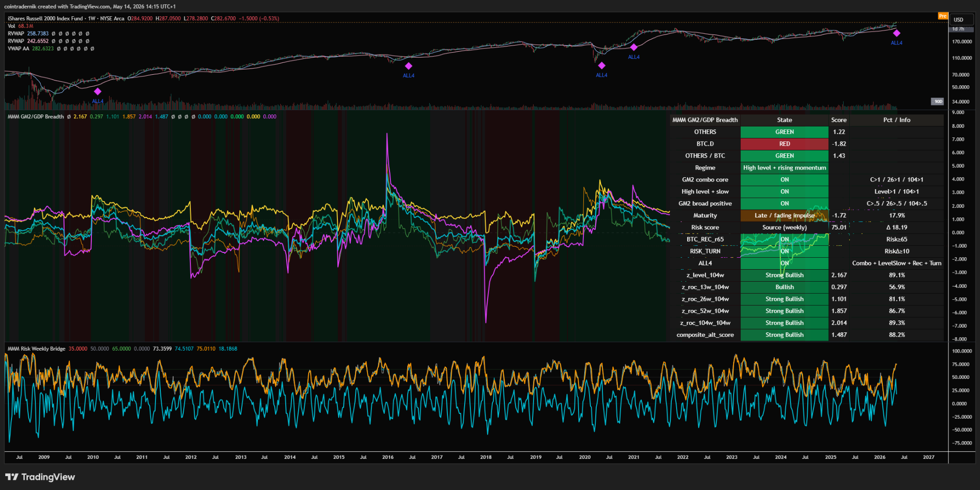Click the OTHERS row GREEN state cell
This screenshot has width=980, height=490.
click(784, 132)
